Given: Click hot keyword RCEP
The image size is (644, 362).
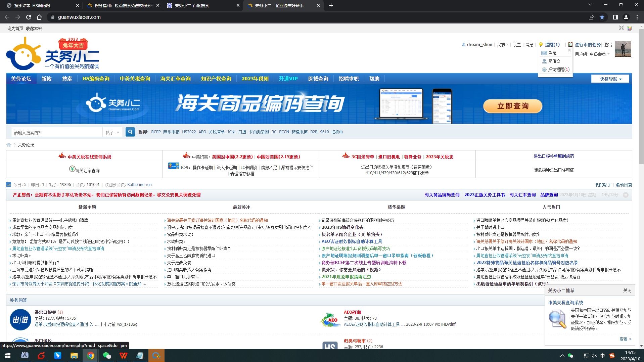Looking at the screenshot, I should [x=156, y=132].
